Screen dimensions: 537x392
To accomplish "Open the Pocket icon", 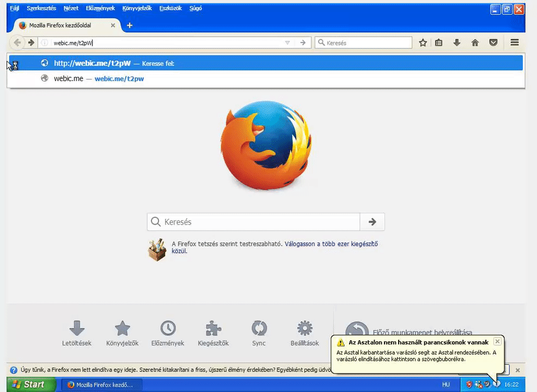I will point(493,43).
